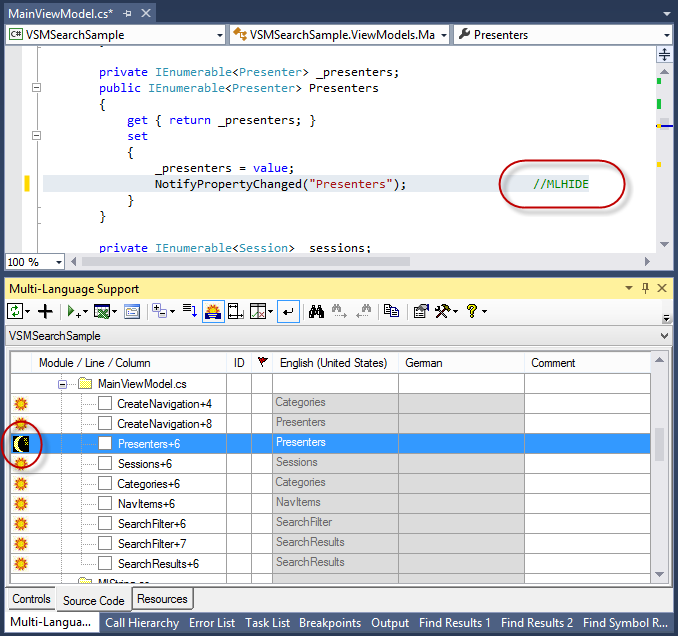The height and width of the screenshot is (636, 678).
Task: Enable the SearchResults+6 checkbox
Action: (105, 563)
